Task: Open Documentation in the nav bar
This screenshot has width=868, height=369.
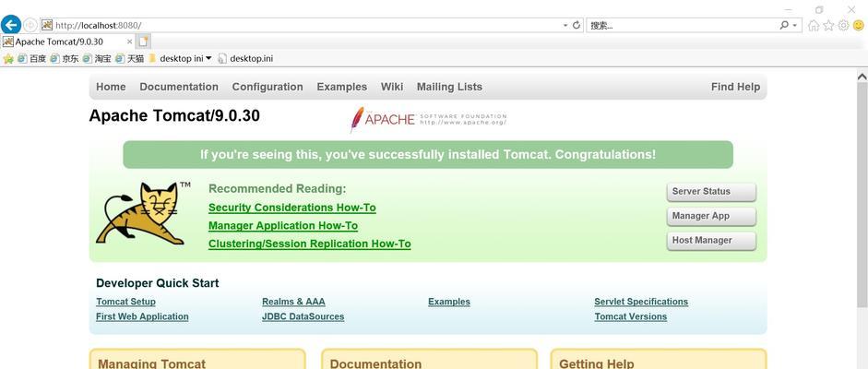Action: [179, 87]
